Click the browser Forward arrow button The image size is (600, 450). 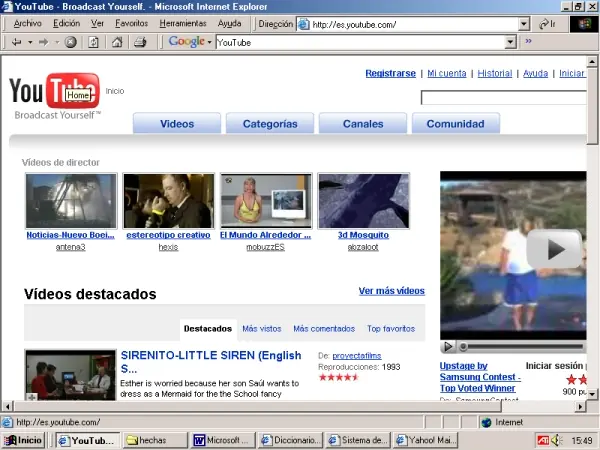(x=43, y=42)
